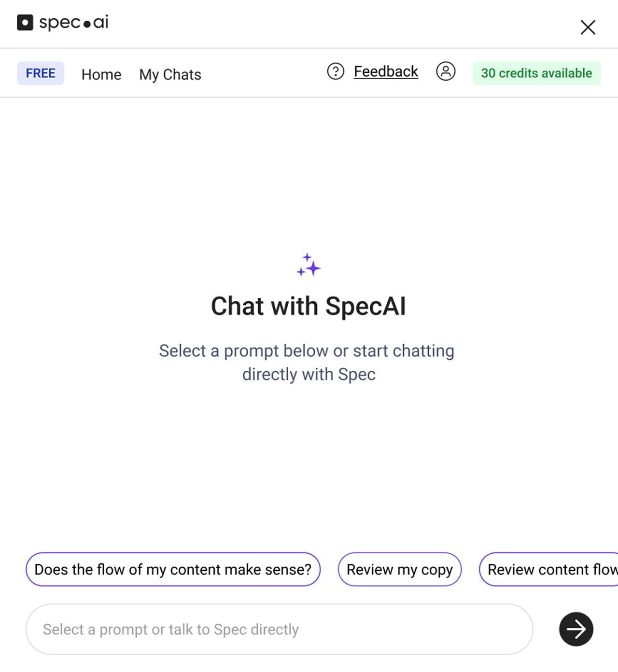This screenshot has height=672, width=618.
Task: Click the 'Select a prompt below' subtitle text
Action: (307, 362)
